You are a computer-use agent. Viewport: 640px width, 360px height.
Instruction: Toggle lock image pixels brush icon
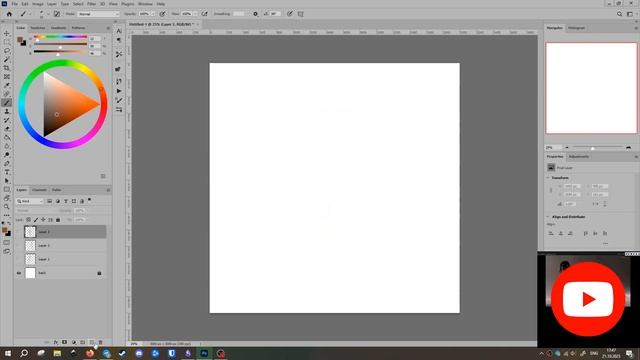(x=36, y=220)
